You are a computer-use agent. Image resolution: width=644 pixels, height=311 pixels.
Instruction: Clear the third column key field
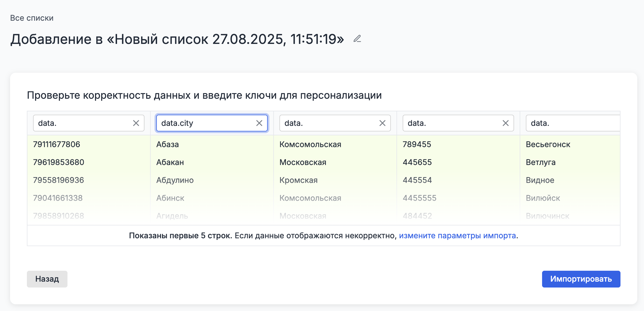(x=382, y=123)
